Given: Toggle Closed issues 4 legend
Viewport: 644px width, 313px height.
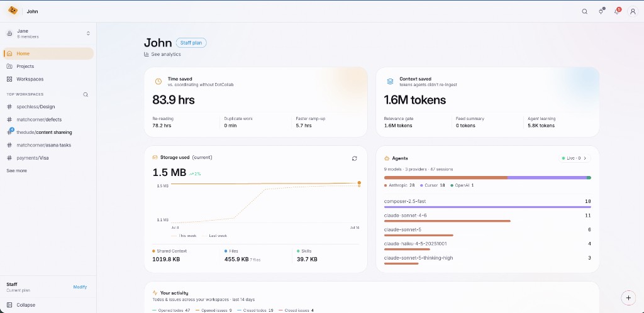Looking at the screenshot, I should click(x=296, y=310).
